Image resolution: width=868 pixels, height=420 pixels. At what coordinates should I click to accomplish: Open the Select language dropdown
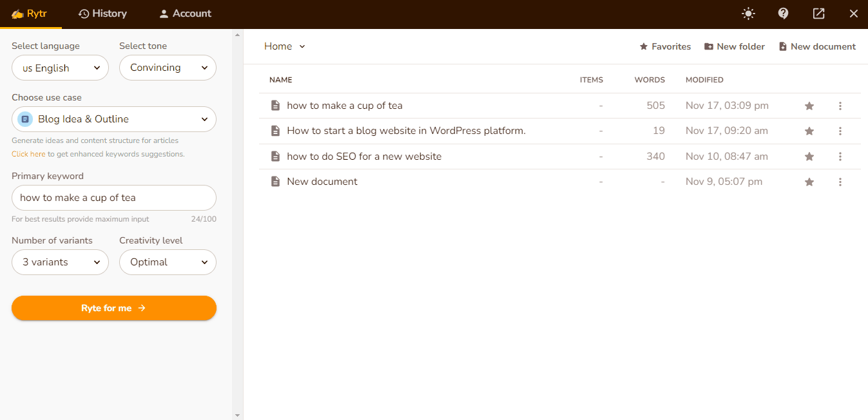pyautogui.click(x=60, y=68)
